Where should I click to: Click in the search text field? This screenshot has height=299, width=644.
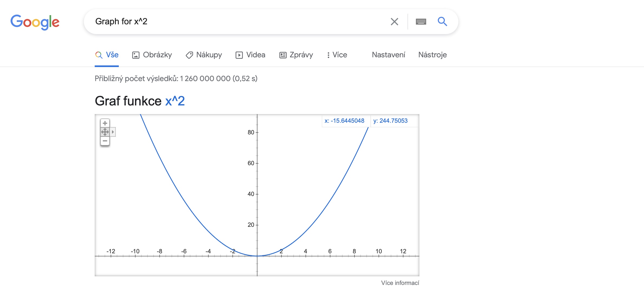click(238, 21)
